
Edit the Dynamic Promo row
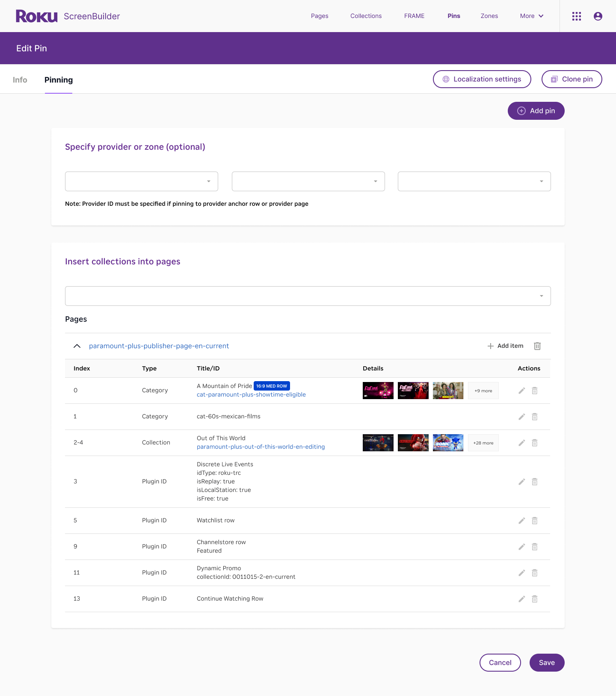(x=521, y=573)
